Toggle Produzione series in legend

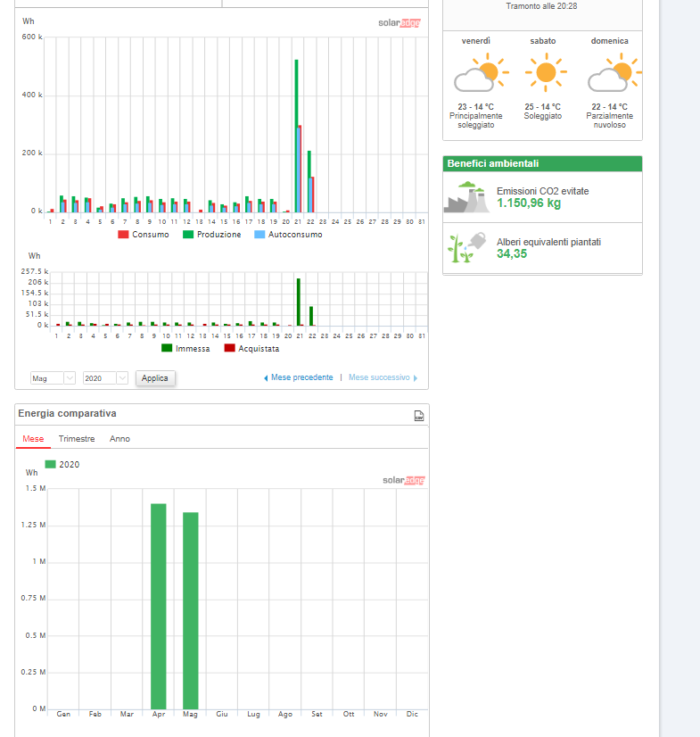[x=212, y=235]
